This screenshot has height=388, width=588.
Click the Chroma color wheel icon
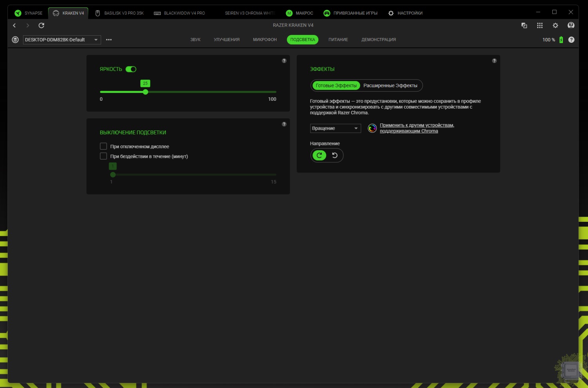(x=372, y=128)
